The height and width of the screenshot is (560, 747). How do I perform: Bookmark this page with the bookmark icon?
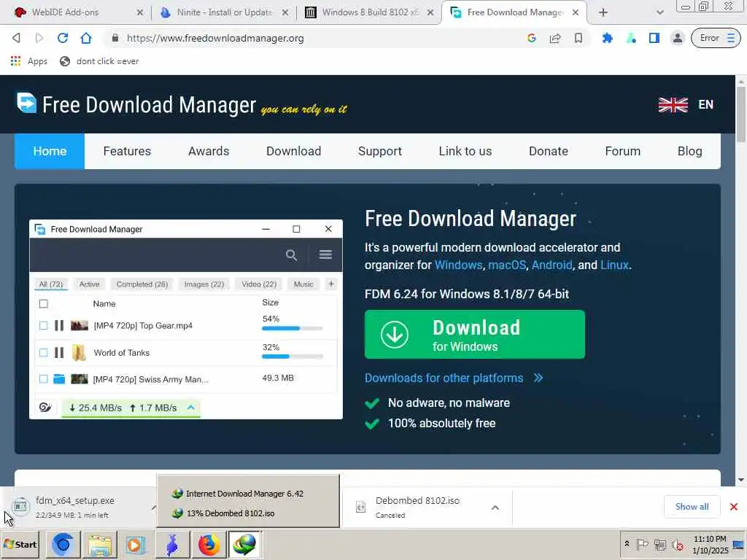(578, 38)
